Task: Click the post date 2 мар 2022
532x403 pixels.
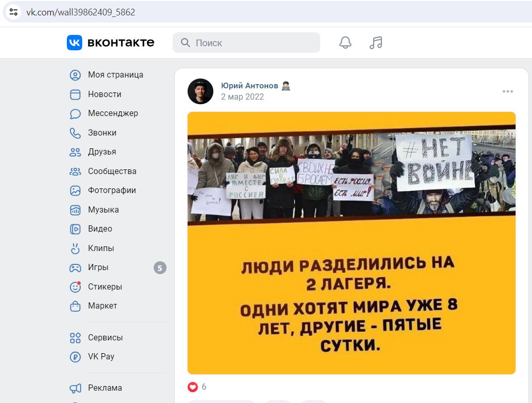Action: (x=242, y=97)
